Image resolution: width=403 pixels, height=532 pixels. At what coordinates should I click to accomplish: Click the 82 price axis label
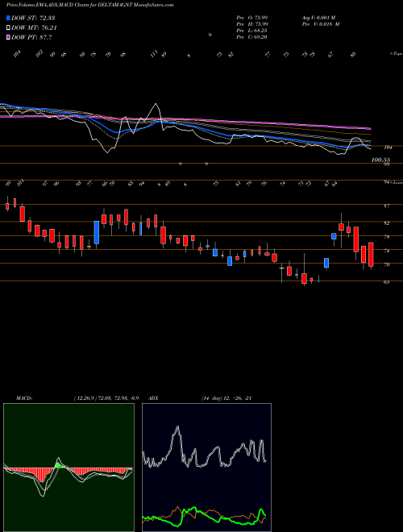pos(387,223)
